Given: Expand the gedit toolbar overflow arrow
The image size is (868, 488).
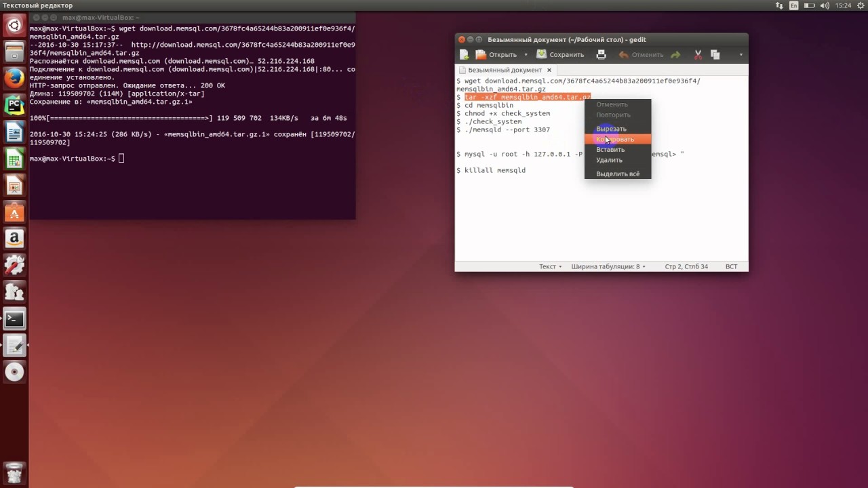Looking at the screenshot, I should [741, 54].
